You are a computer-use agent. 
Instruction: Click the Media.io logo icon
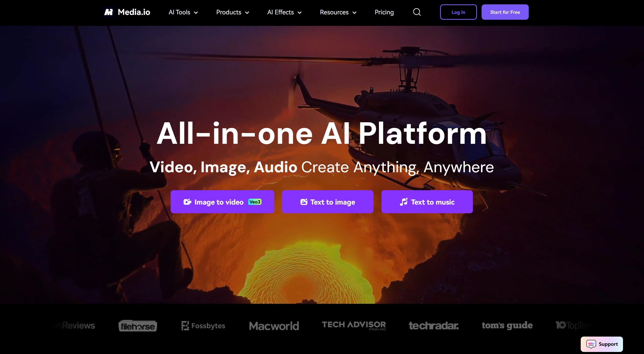(x=109, y=12)
